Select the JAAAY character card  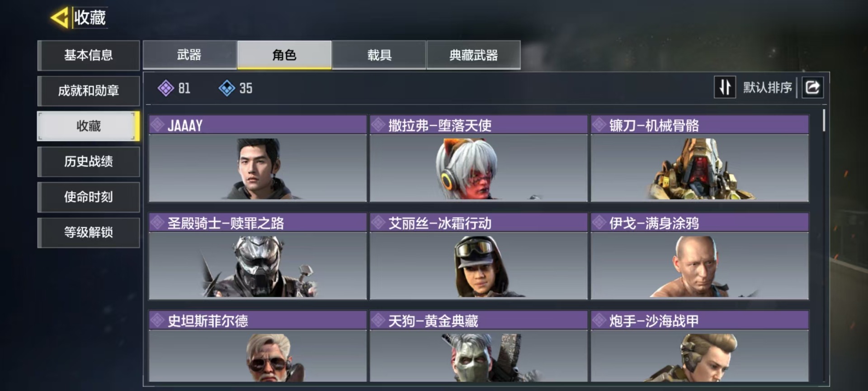(258, 158)
